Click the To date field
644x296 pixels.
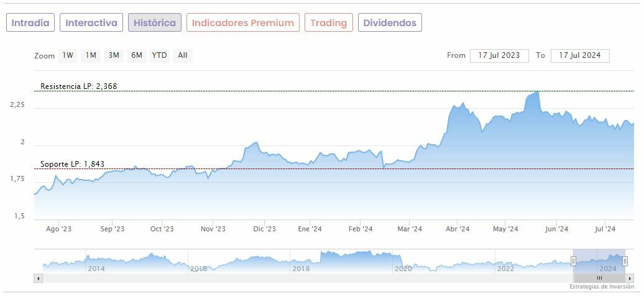(x=580, y=55)
